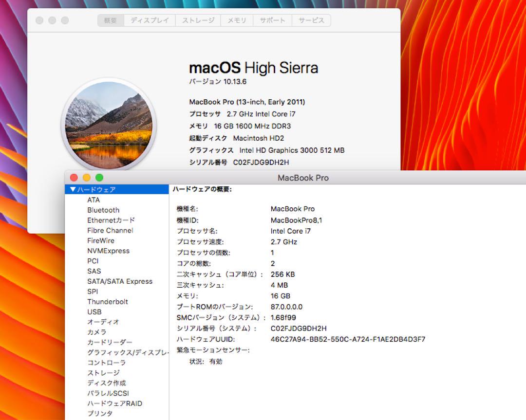Open the サービス tab
Image resolution: width=526 pixels, height=420 pixels.
[x=311, y=20]
